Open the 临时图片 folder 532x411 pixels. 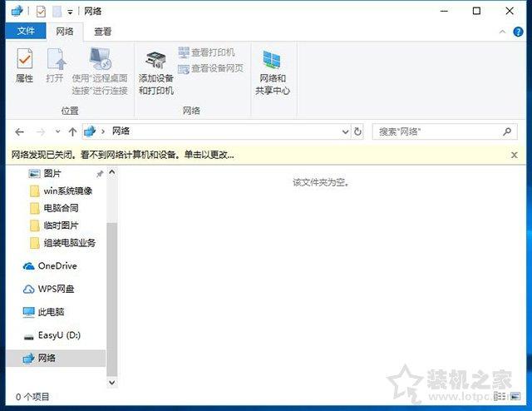[54, 225]
